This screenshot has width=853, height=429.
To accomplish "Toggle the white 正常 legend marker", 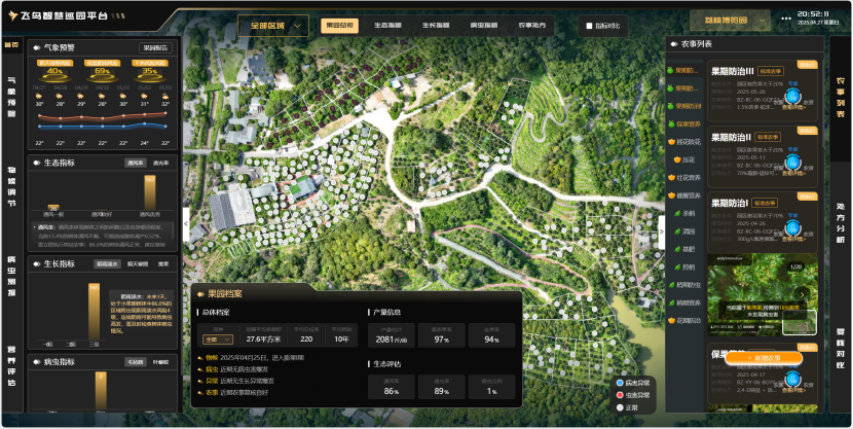I will pyautogui.click(x=620, y=407).
